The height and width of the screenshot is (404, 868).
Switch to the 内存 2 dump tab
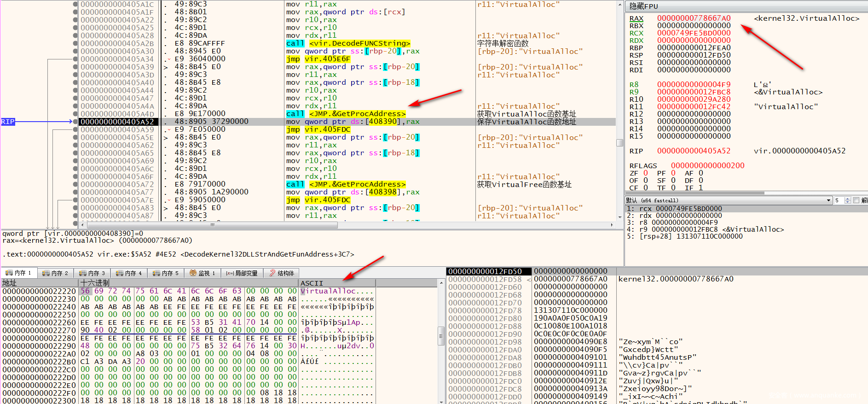point(55,273)
